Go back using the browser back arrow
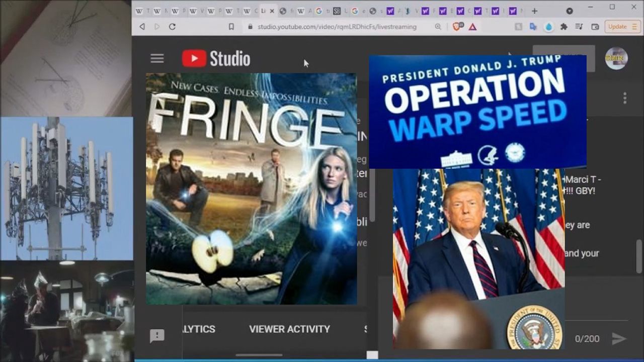This screenshot has height=362, width=644. tap(142, 27)
